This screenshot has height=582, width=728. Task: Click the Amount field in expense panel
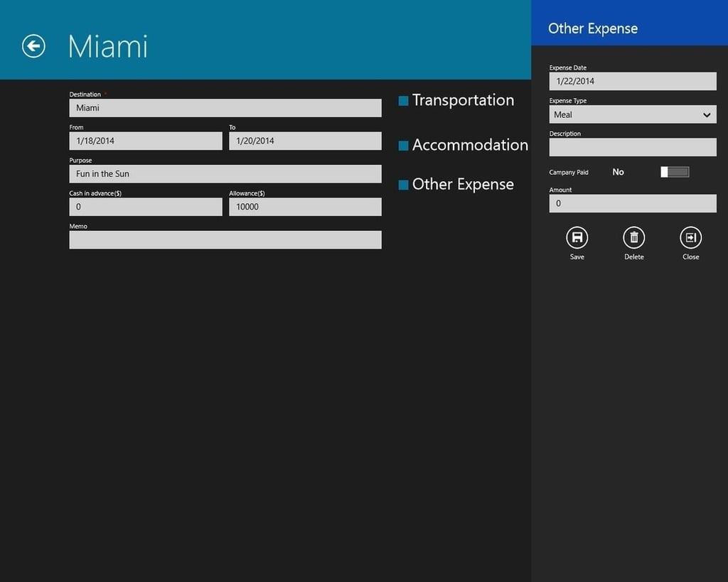[632, 203]
